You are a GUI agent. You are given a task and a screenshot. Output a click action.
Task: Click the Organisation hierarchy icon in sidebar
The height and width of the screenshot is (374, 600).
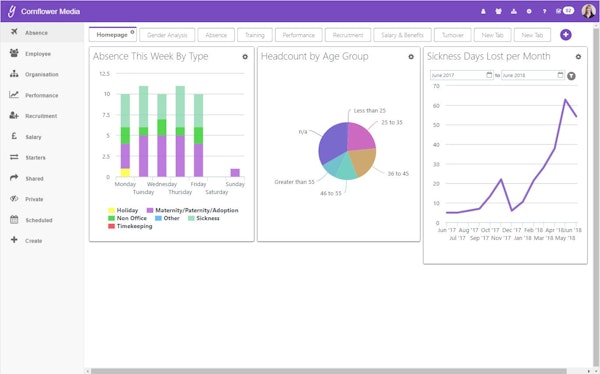[14, 73]
